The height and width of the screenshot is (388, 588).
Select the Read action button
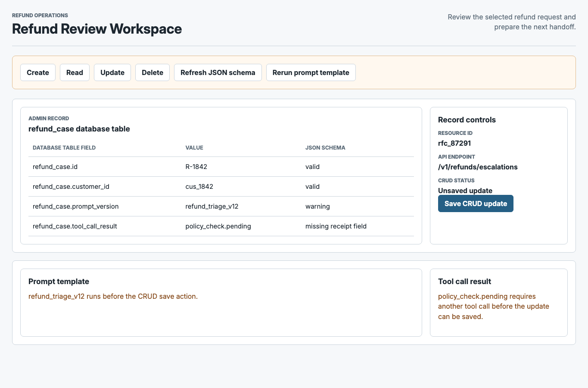(75, 72)
